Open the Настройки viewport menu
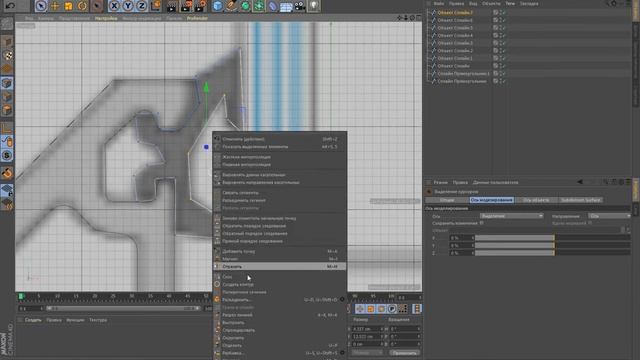The height and width of the screenshot is (360, 640). coord(106,18)
